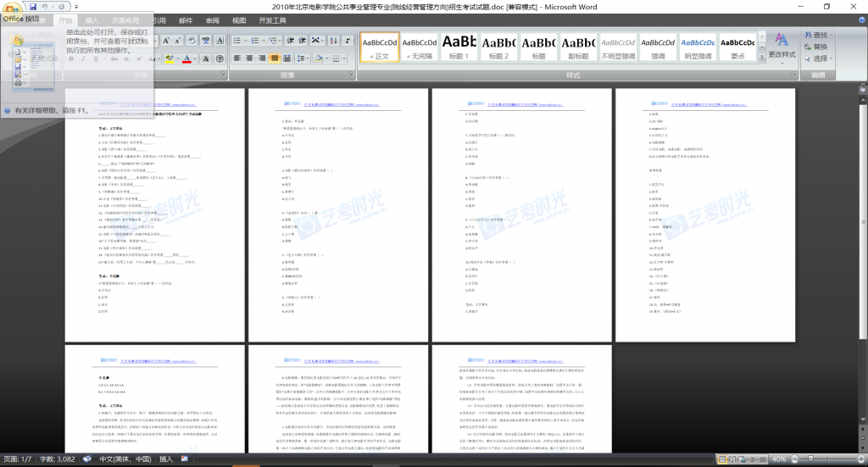Click the grow font size icon
This screenshot has height=467, width=868.
pos(165,41)
